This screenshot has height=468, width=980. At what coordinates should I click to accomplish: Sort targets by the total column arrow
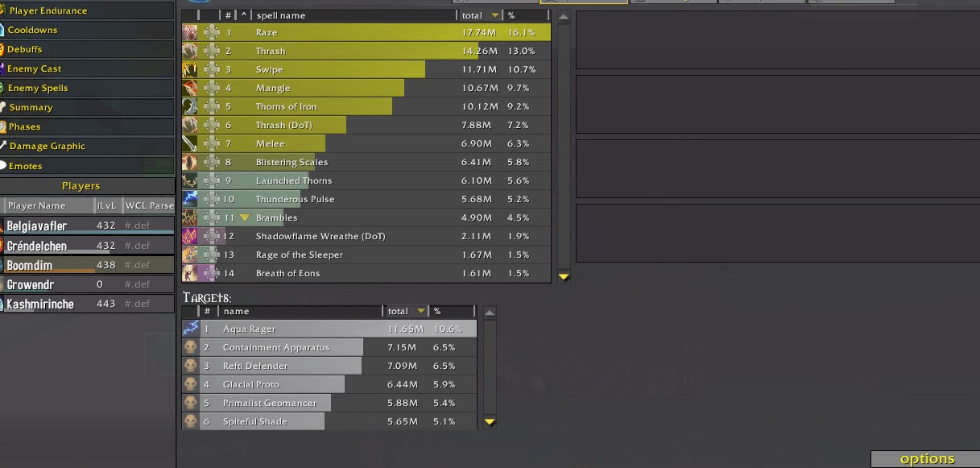click(x=419, y=311)
